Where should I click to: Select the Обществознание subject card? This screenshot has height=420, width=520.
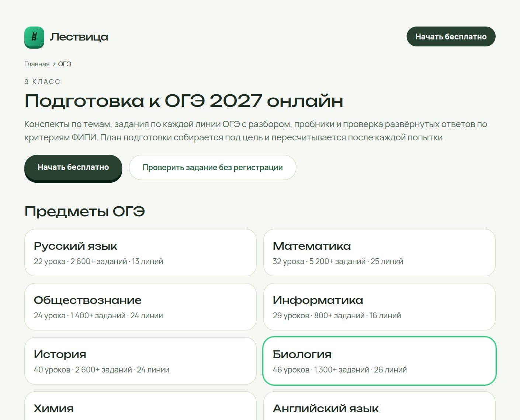point(140,307)
